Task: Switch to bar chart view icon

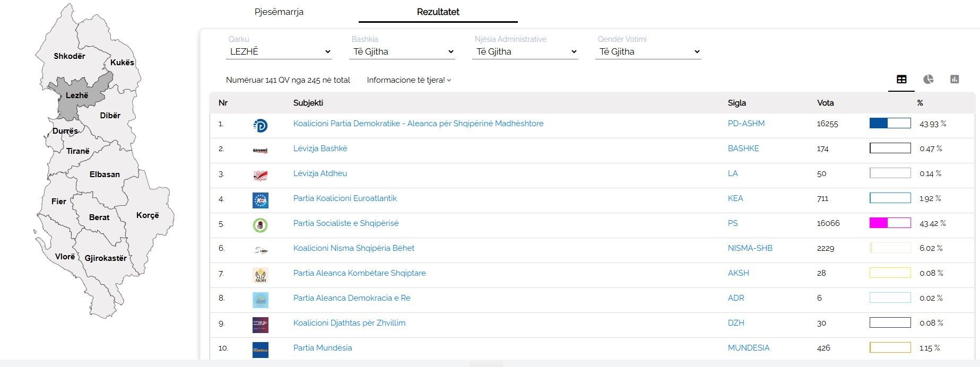Action: point(955,80)
